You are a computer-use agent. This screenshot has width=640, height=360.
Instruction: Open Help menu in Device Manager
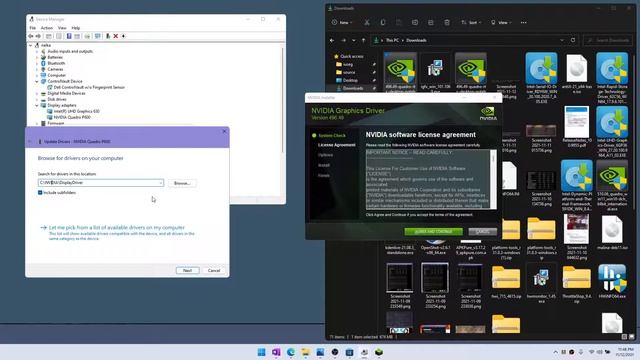coord(76,28)
